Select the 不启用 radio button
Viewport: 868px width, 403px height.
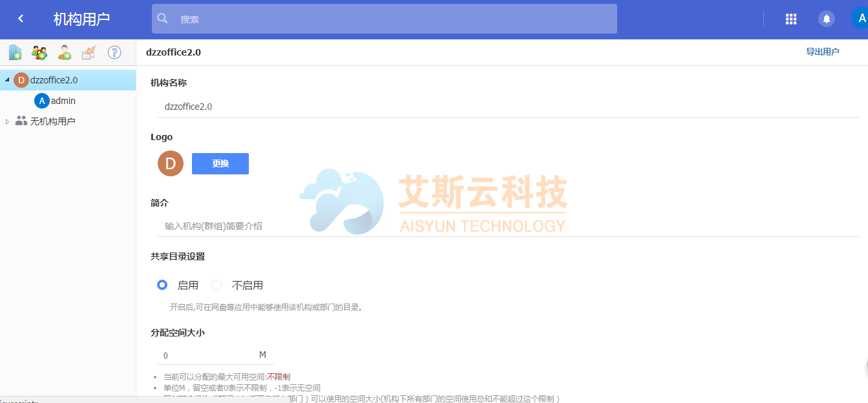pyautogui.click(x=217, y=285)
